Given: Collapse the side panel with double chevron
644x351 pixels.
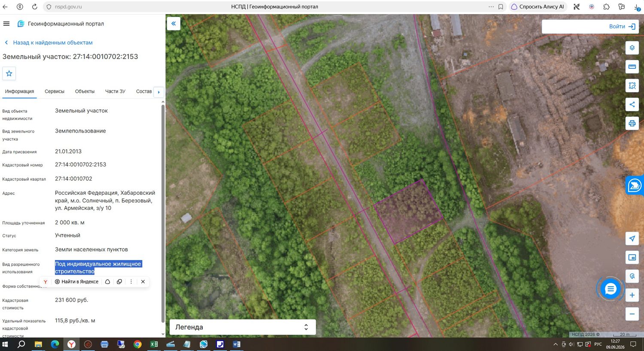Looking at the screenshot, I should (x=173, y=24).
